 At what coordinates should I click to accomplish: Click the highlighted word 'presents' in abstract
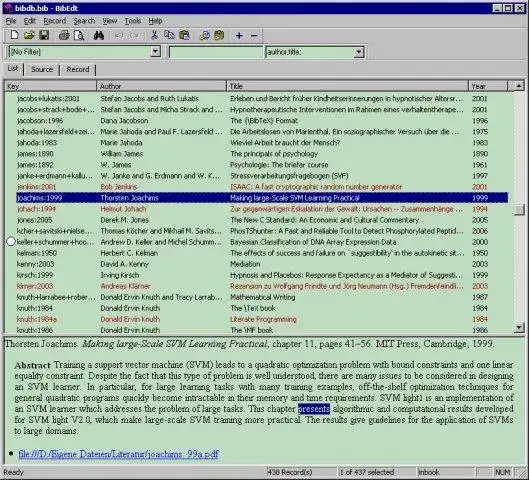coord(314,409)
